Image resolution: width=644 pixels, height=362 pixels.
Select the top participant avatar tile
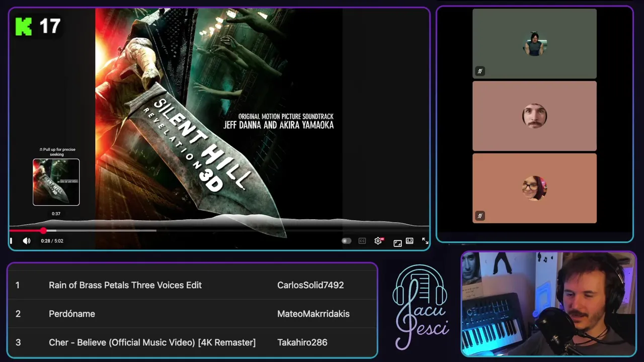tap(534, 44)
